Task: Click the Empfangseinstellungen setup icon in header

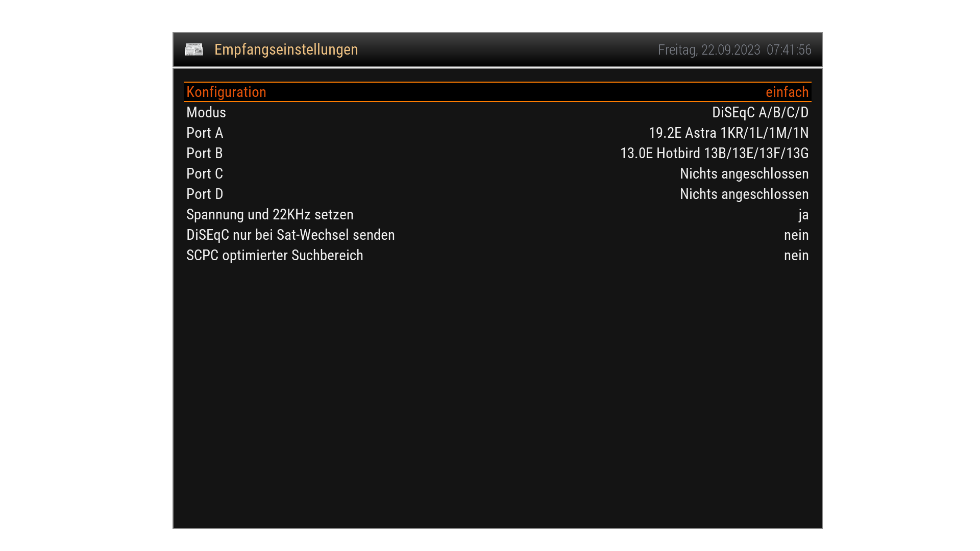Action: click(x=194, y=49)
